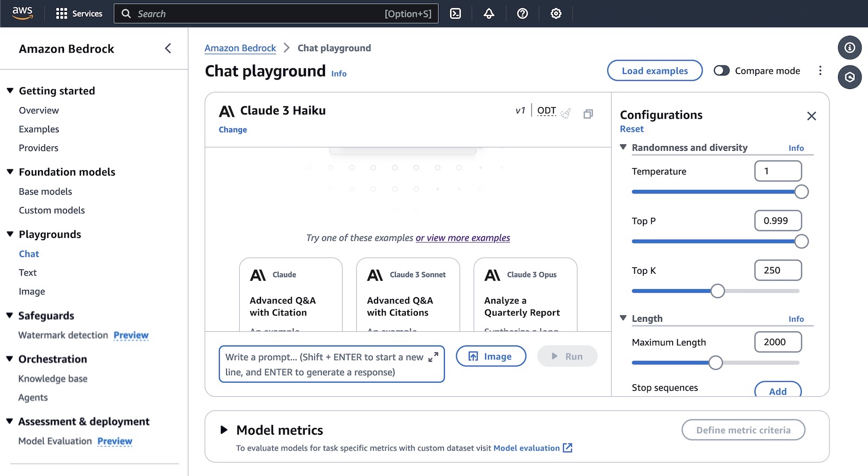Screen dimensions: 868x476
Task: Expand the prompt box using the expand icon
Action: pos(433,357)
